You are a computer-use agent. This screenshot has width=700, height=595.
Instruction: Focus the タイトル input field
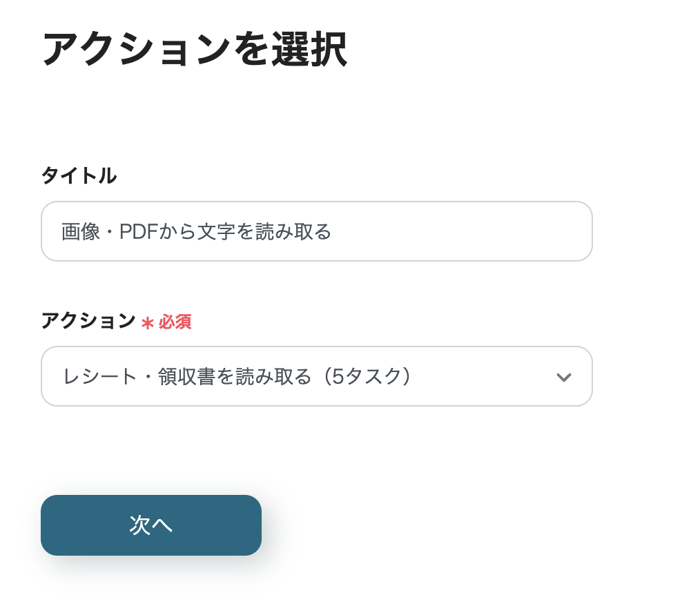pos(316,231)
